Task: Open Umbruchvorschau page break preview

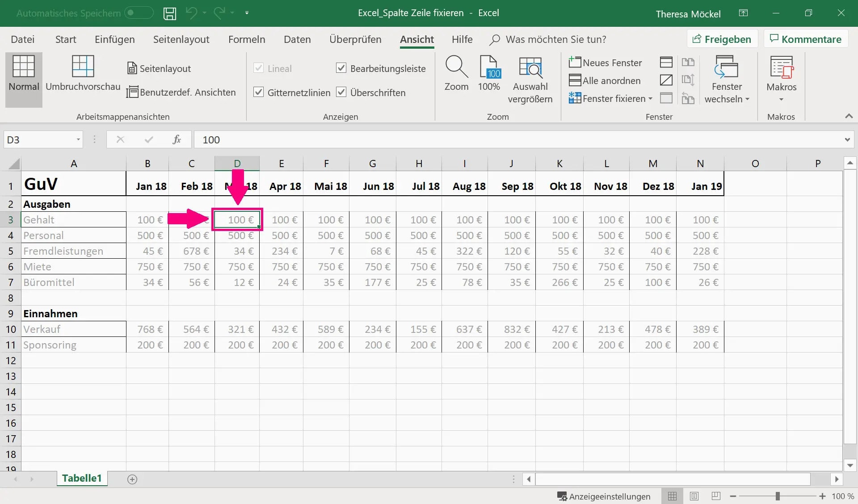Action: tap(83, 67)
